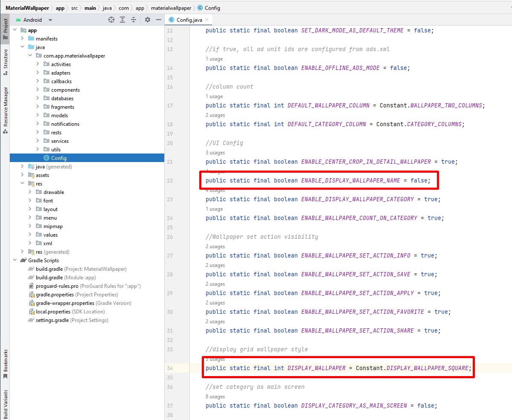The height and width of the screenshot is (420, 512).
Task: Click the app module folder icon
Action: (23, 30)
